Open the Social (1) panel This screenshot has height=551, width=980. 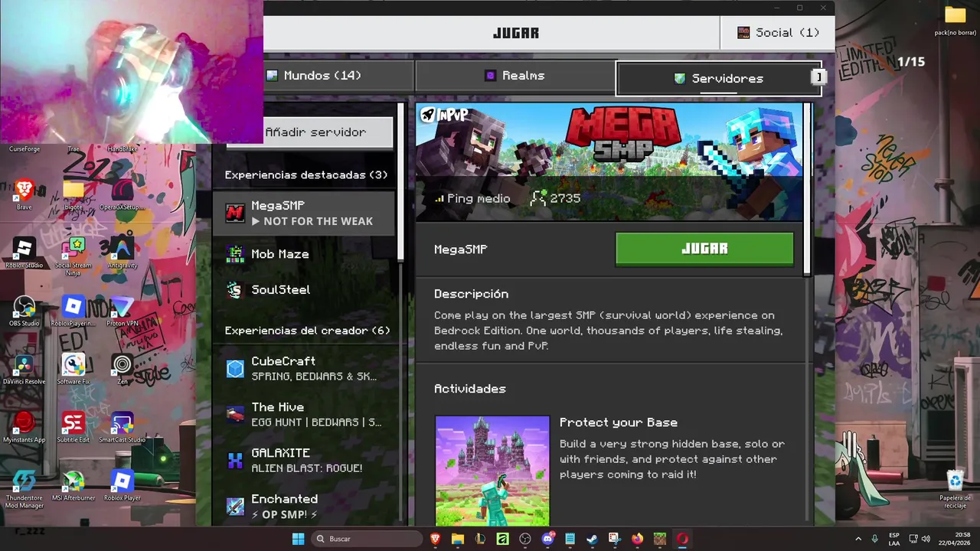click(x=777, y=33)
